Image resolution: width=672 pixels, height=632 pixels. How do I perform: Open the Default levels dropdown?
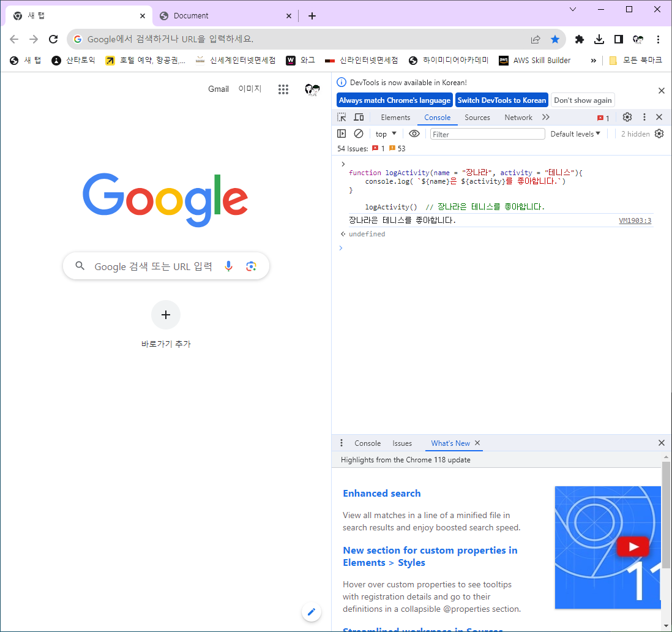coord(575,134)
